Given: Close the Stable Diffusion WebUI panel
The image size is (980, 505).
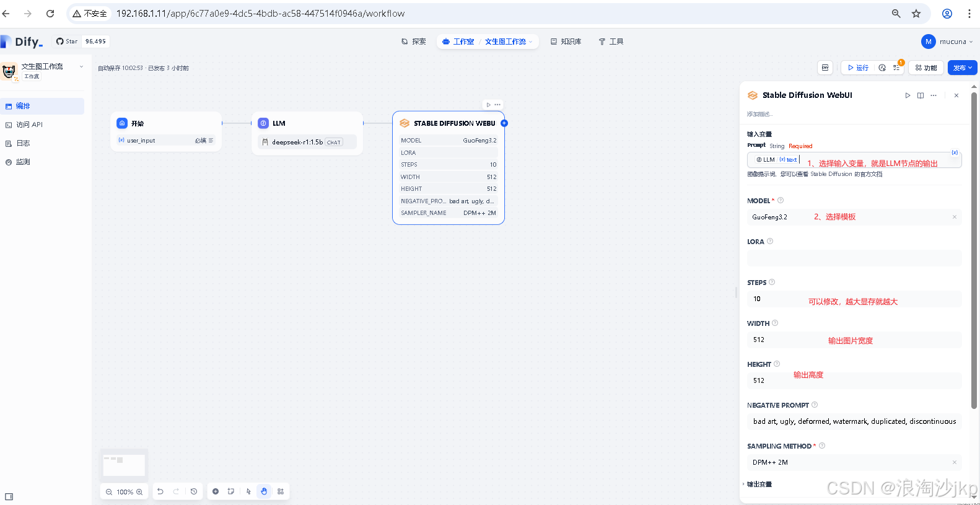Looking at the screenshot, I should click(x=956, y=95).
